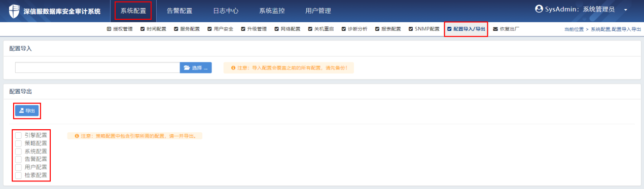Screen dimensions: 644x189
Task: Select the 配置导入/导出 submenu tab
Action: click(x=466, y=29)
